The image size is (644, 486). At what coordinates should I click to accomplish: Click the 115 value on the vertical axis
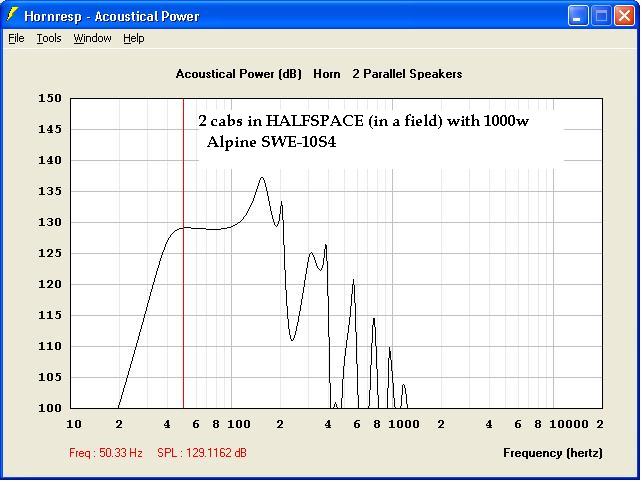tap(50, 315)
